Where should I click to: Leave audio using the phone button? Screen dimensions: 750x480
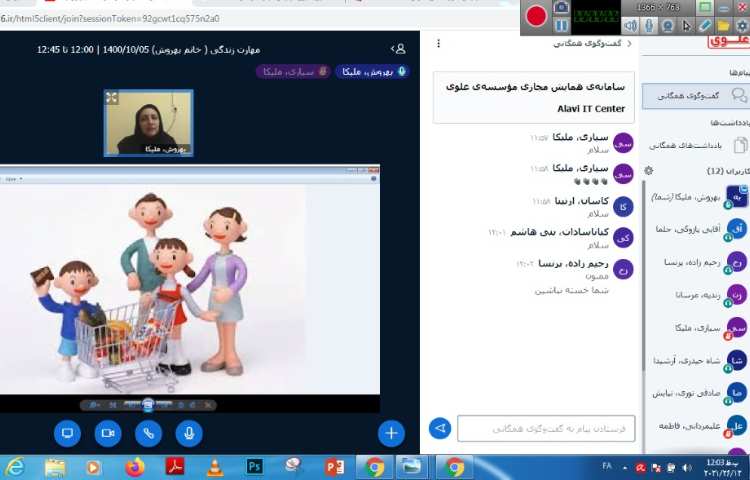149,433
